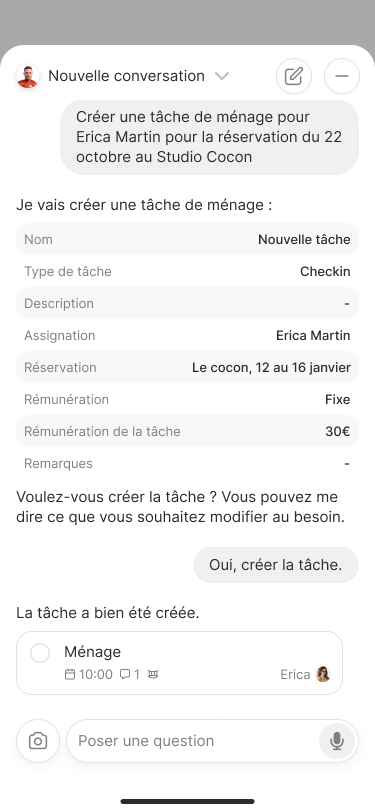This screenshot has height=812, width=375.
Task: Select the Réservation row Le cocon, 12 au 16 janvier
Action: click(188, 368)
